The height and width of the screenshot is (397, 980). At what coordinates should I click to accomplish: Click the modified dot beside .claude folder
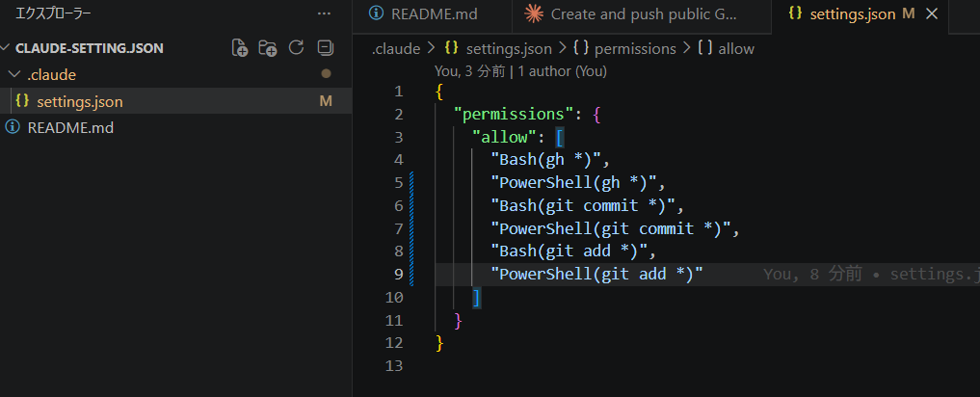(x=326, y=74)
